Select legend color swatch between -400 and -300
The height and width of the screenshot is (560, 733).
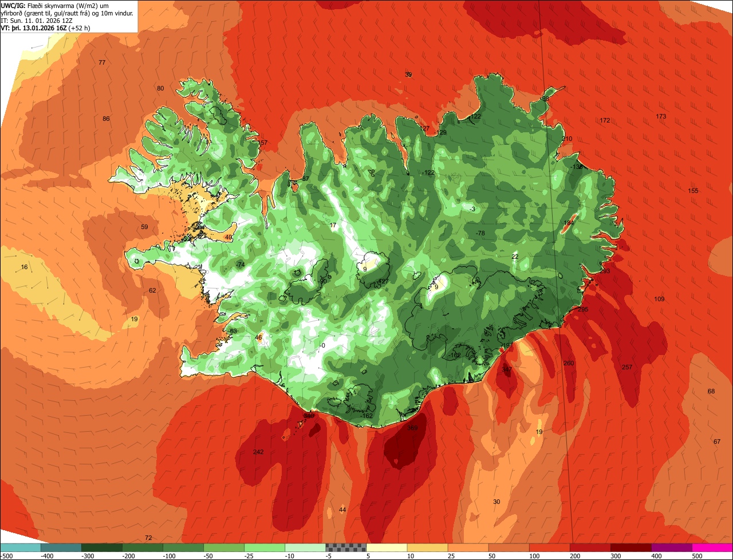pyautogui.click(x=61, y=547)
